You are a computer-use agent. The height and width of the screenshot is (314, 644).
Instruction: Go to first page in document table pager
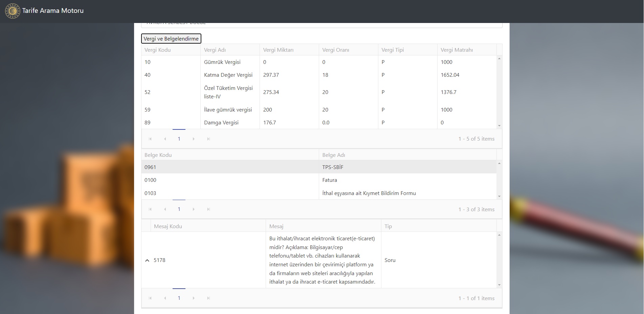point(150,209)
